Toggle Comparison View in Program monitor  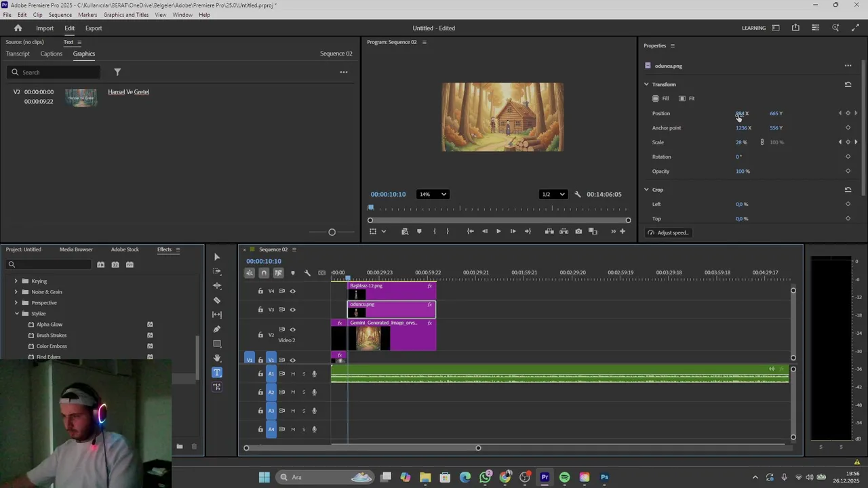click(593, 232)
